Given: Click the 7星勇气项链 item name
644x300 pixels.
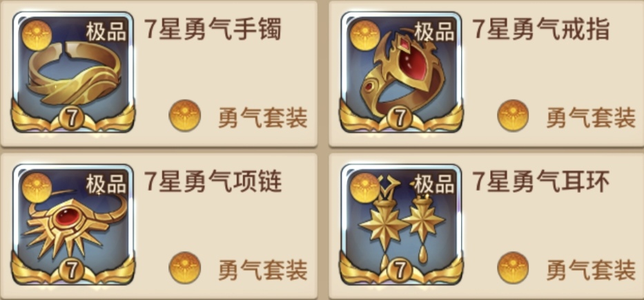Looking at the screenshot, I should (x=213, y=182).
